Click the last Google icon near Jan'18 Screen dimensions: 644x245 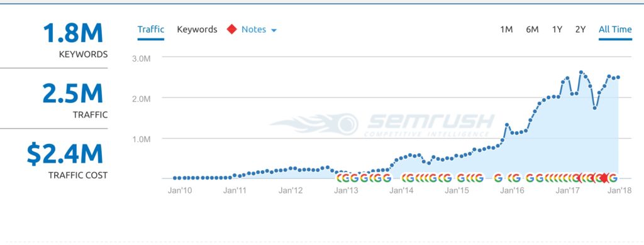point(613,178)
